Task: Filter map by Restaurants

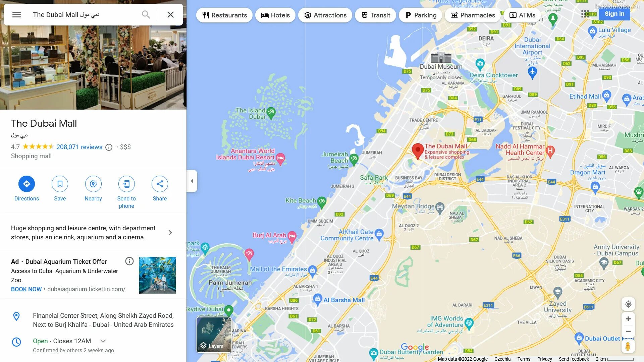Action: click(x=224, y=15)
